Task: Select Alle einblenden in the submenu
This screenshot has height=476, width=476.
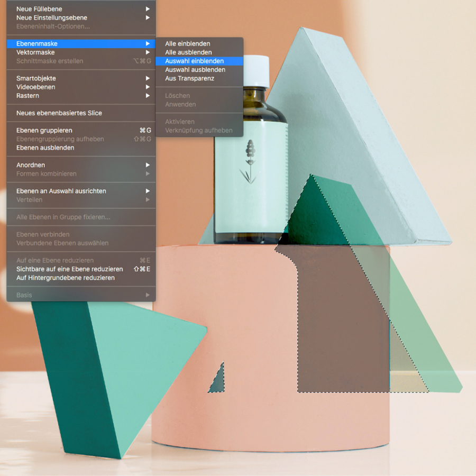Action: (x=187, y=44)
